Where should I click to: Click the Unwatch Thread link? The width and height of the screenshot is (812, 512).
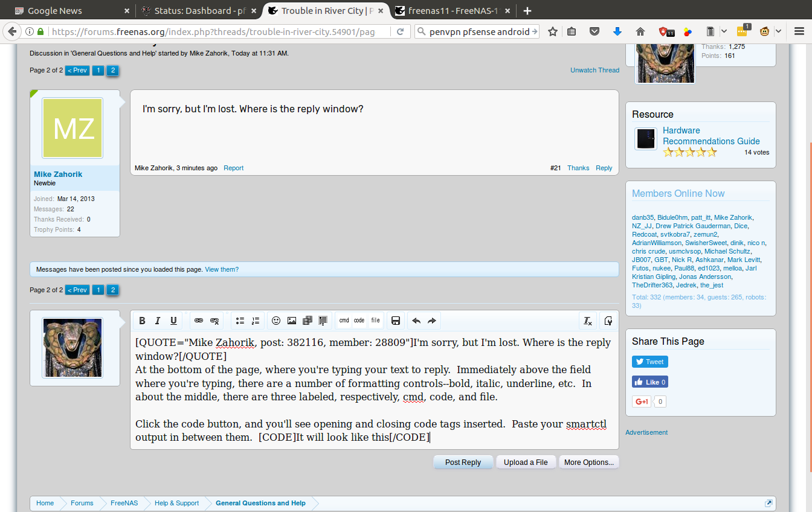(594, 70)
